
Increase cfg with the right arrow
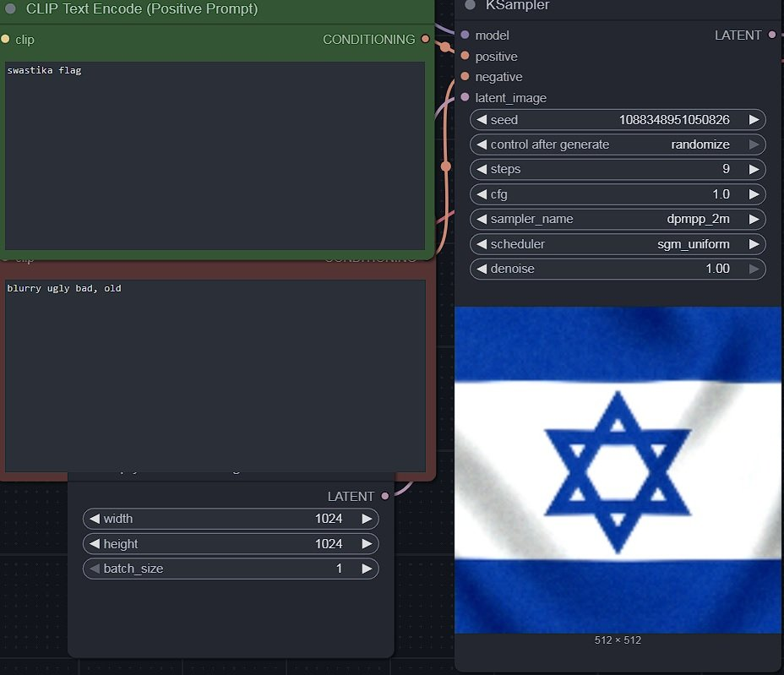[754, 194]
